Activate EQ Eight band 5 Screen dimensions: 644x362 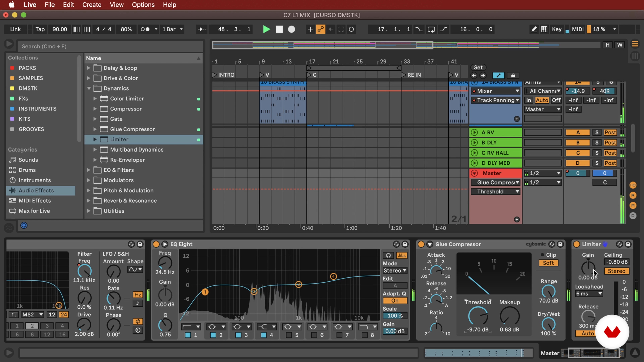(289, 335)
